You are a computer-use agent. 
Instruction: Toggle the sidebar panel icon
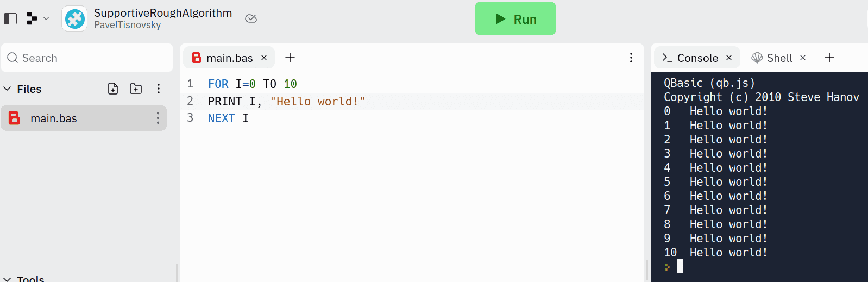(10, 18)
